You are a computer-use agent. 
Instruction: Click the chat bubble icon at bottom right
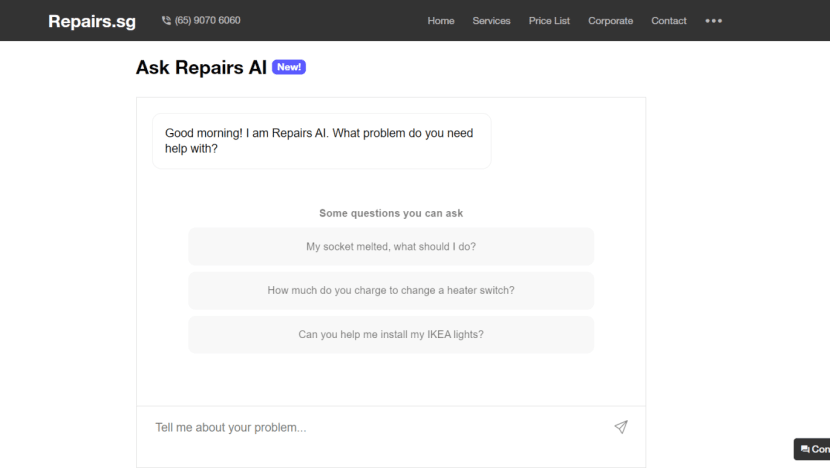(805, 450)
